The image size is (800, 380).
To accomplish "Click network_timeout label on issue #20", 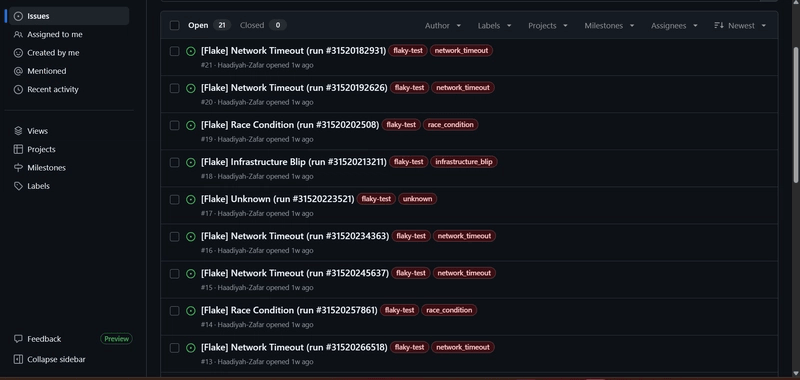I will tap(463, 88).
